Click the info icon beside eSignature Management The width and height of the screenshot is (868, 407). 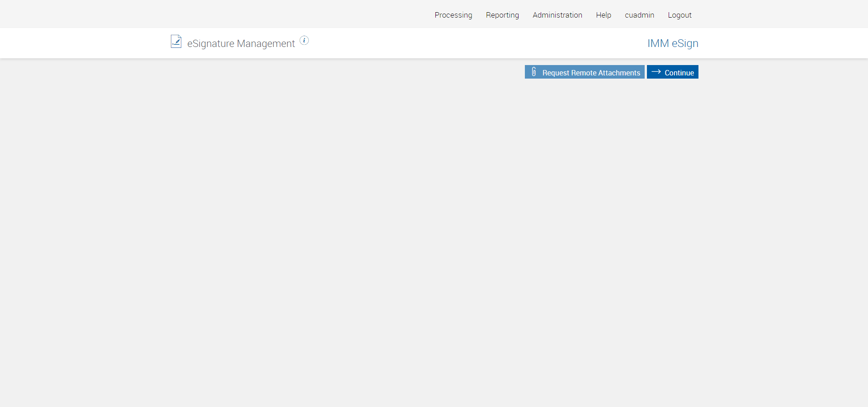[x=304, y=41]
